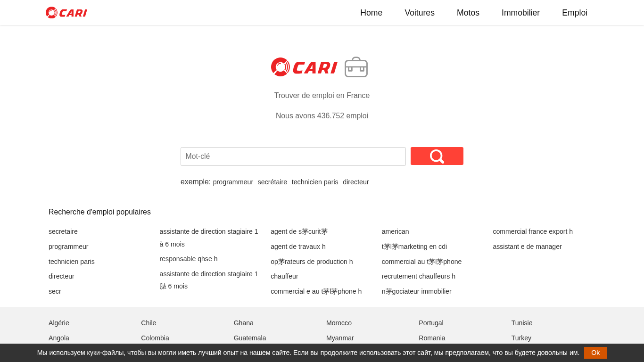Open the search starting 'commercial au t'
This screenshot has height=362, width=644.
click(422, 262)
